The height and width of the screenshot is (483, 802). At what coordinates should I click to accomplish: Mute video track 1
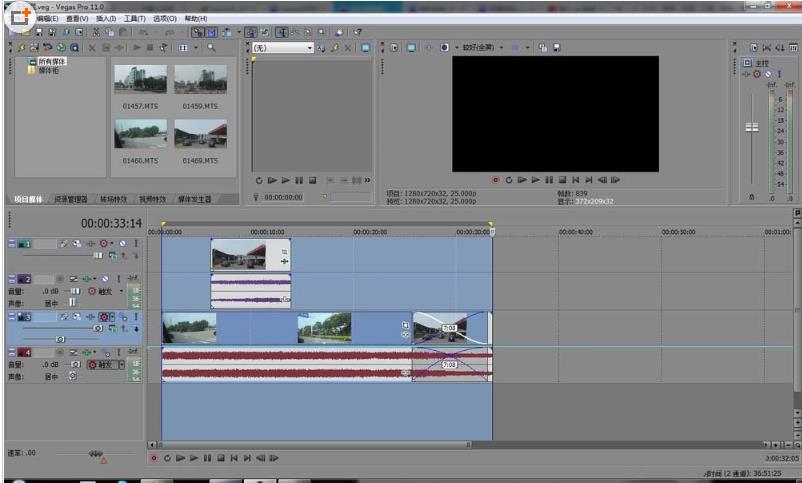click(122, 243)
